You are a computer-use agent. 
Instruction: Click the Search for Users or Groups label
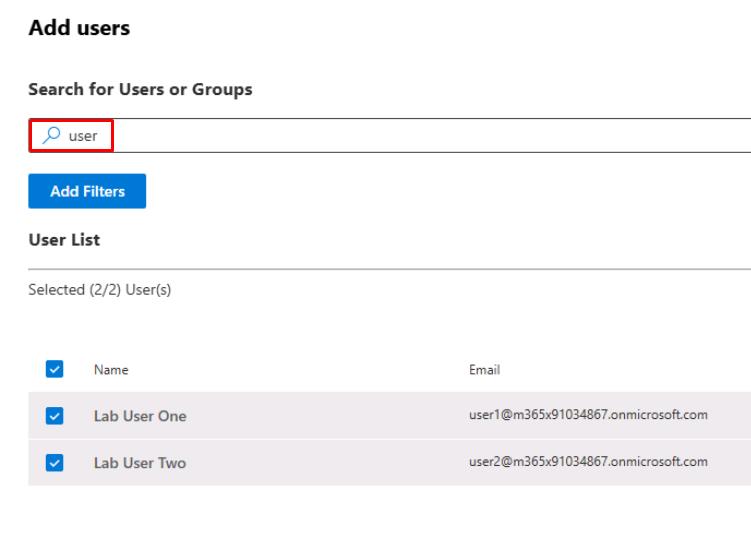[x=140, y=90]
